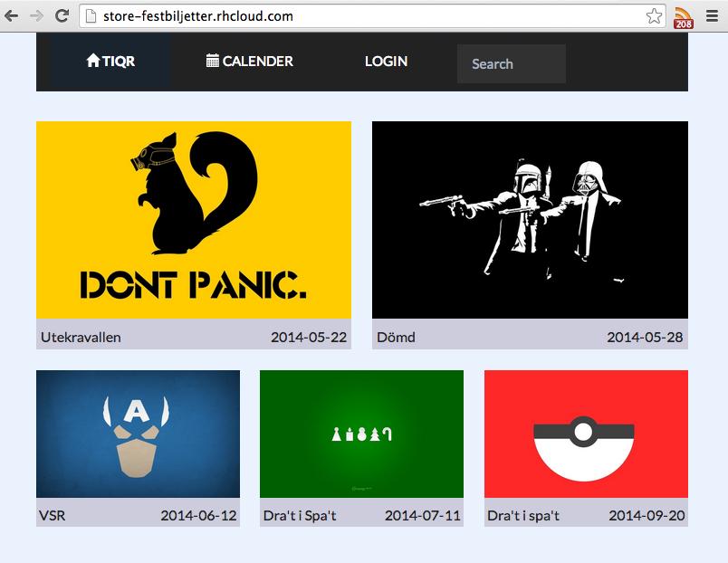Click the browser forward arrow

[x=36, y=15]
